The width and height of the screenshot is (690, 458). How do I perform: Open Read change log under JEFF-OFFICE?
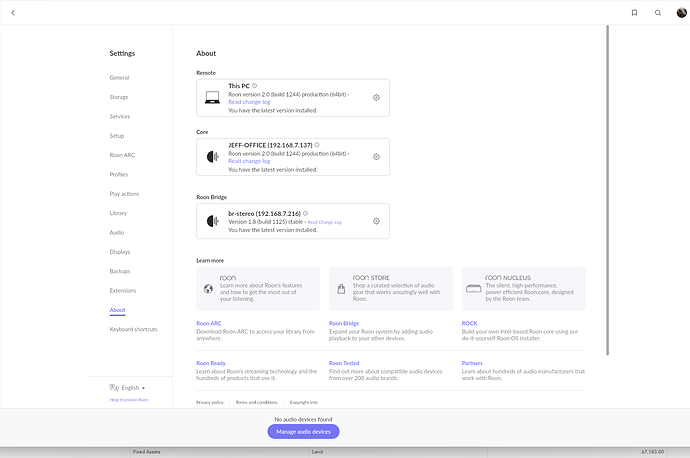(249, 161)
